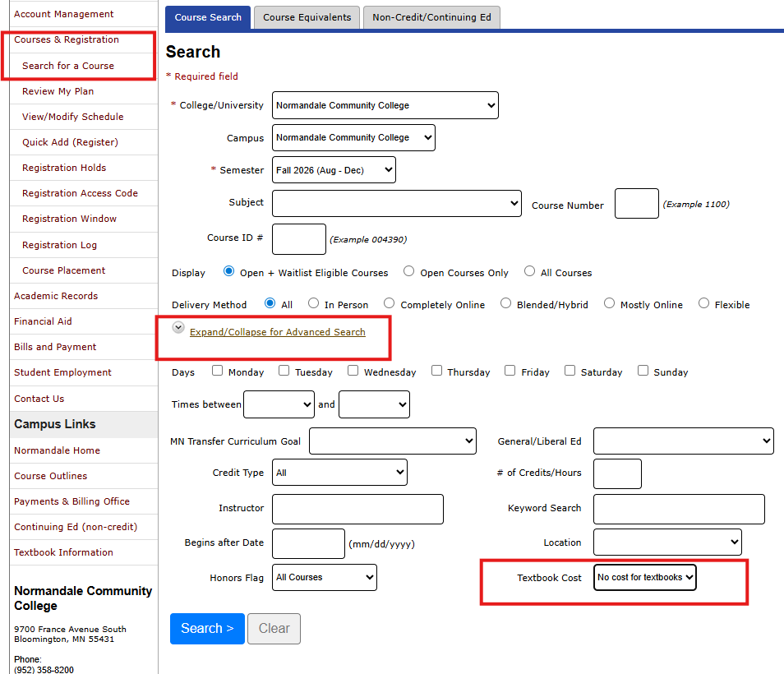Open the Textbook Cost dropdown
This screenshot has width=784, height=674.
644,577
